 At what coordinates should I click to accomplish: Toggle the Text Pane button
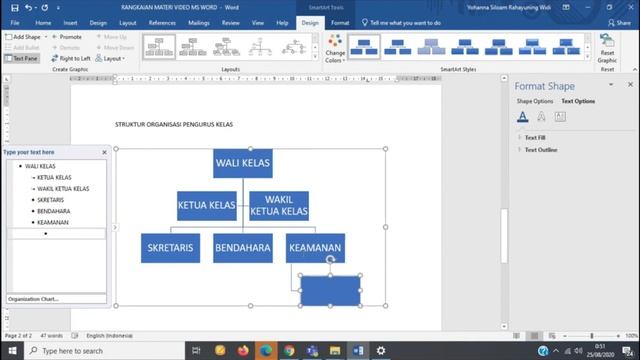pyautogui.click(x=22, y=58)
